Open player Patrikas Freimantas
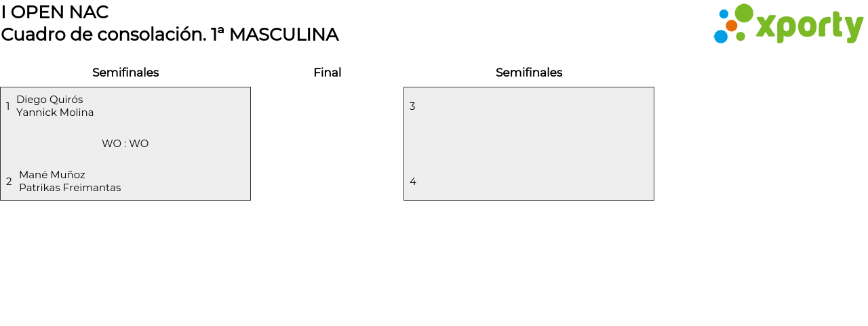The image size is (868, 326). point(70,188)
